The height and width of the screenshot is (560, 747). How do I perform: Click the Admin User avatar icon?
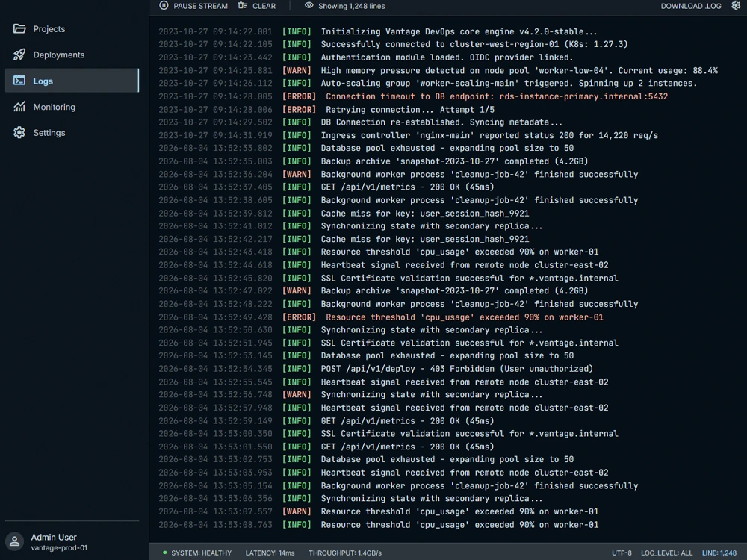click(x=15, y=542)
